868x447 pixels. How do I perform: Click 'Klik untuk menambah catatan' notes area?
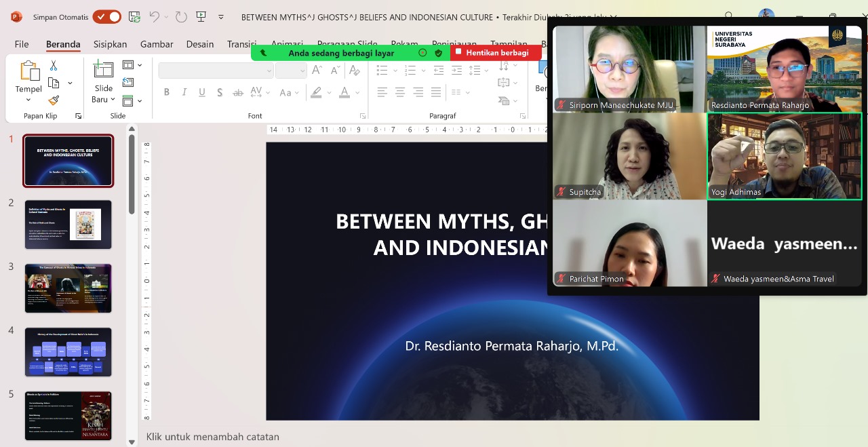tap(212, 437)
